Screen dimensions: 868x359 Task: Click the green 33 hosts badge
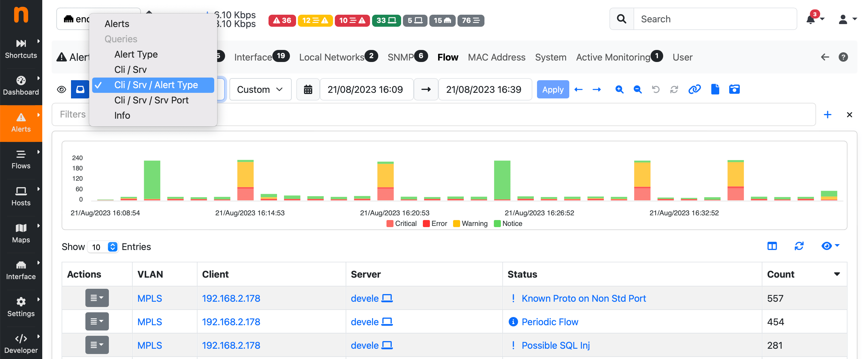click(x=386, y=20)
